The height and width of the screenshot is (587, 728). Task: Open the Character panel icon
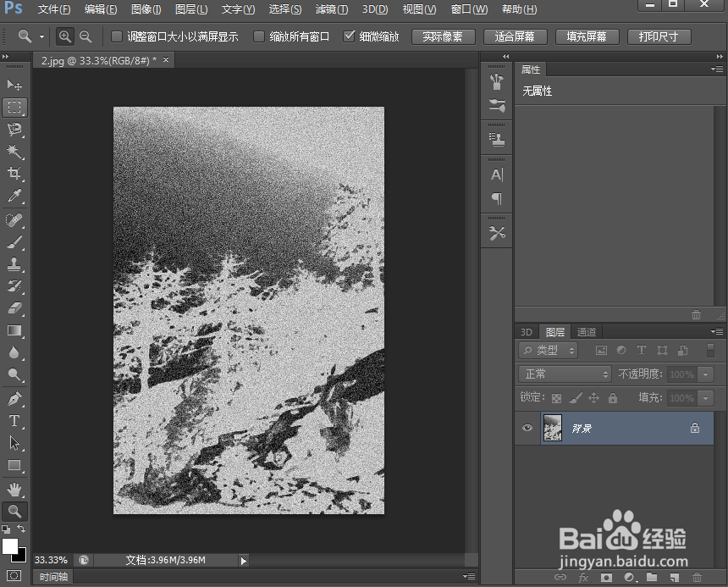[x=497, y=174]
